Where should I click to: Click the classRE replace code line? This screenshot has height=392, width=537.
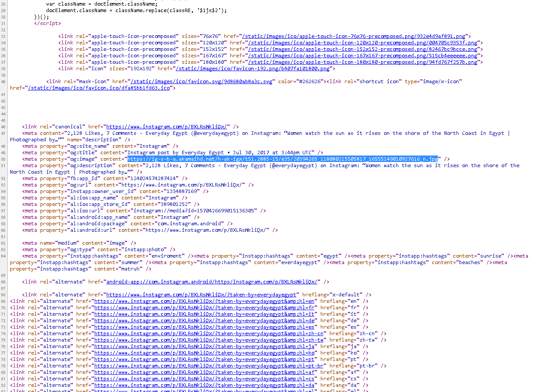coord(137,10)
